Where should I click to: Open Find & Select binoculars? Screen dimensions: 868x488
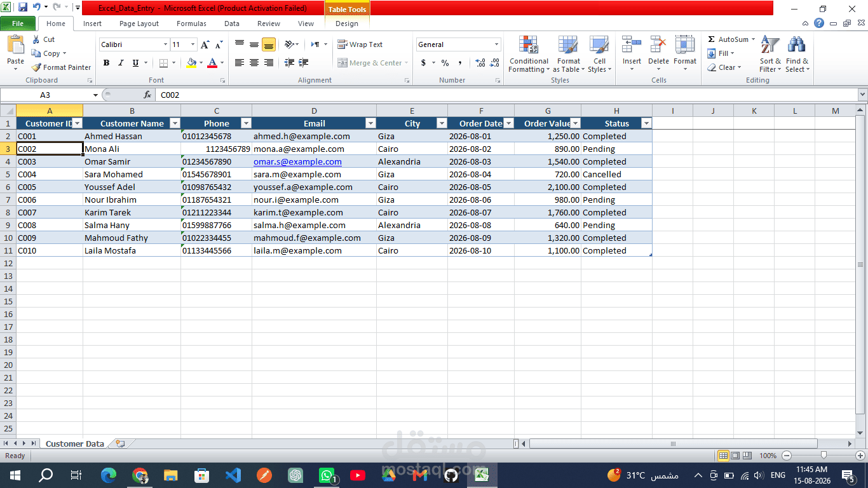(797, 55)
